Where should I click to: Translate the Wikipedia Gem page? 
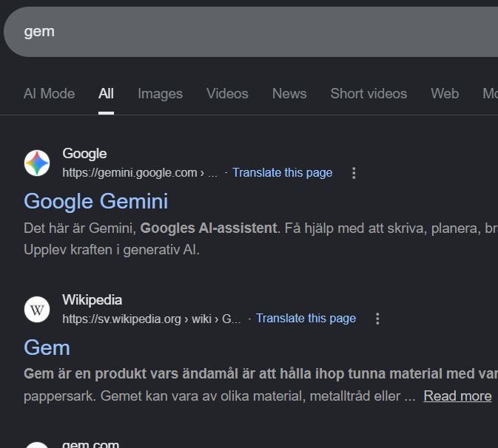pyautogui.click(x=306, y=318)
